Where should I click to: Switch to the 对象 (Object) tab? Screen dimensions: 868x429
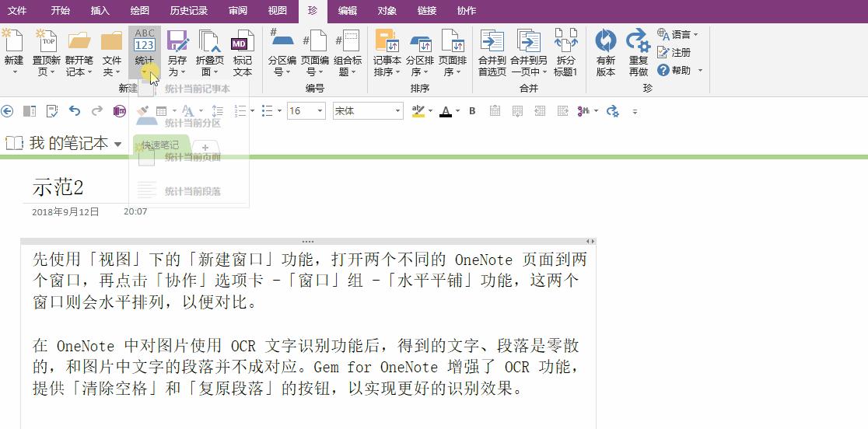coord(387,11)
